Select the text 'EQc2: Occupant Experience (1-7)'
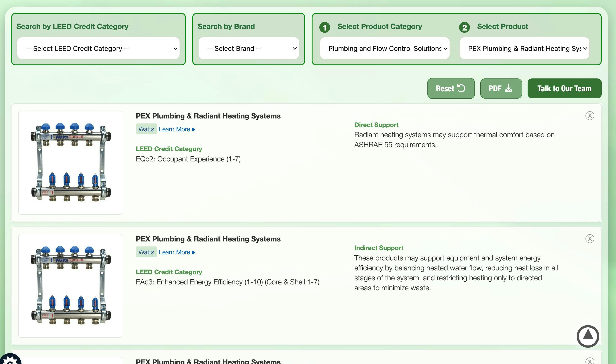Viewport: 616px width, 364px height. tap(188, 159)
